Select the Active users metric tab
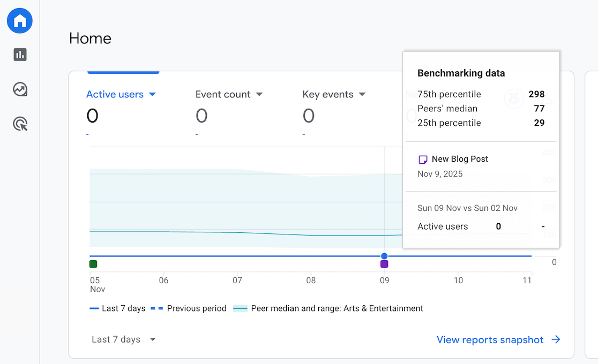This screenshot has height=364, width=598. click(115, 94)
